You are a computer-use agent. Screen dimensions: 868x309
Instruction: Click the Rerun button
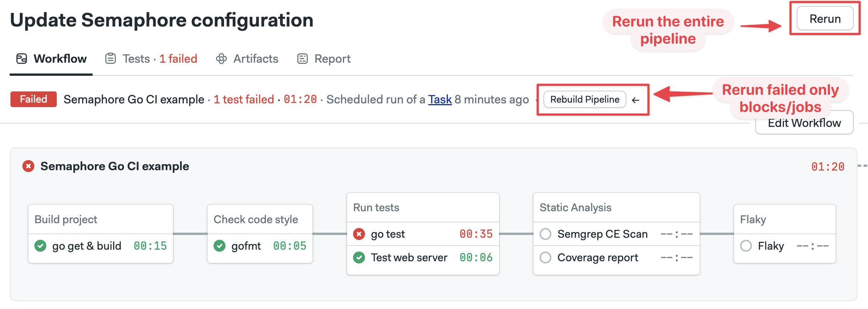(x=825, y=19)
